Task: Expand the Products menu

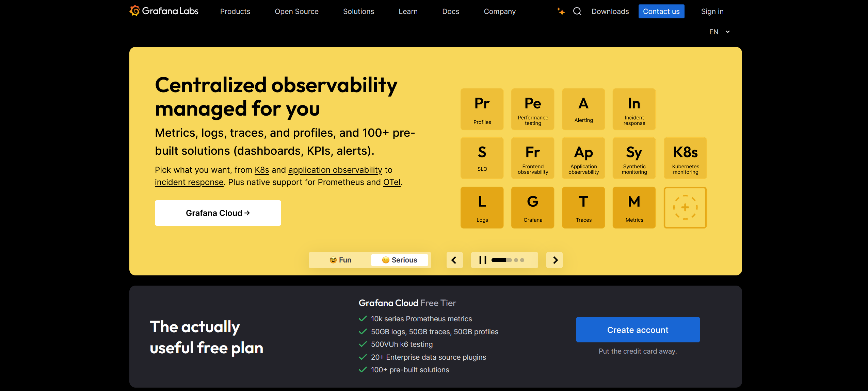Action: point(235,12)
